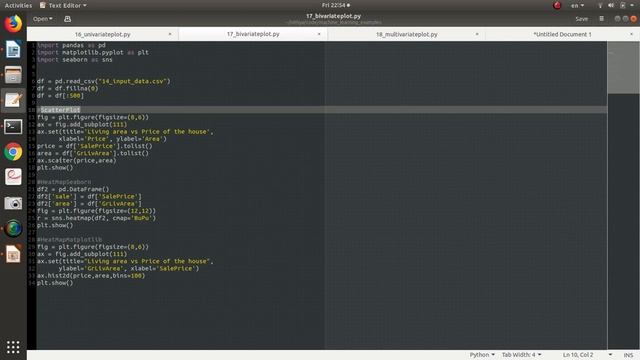
Task: Toggle the INS insert mode indicator
Action: (x=628, y=355)
